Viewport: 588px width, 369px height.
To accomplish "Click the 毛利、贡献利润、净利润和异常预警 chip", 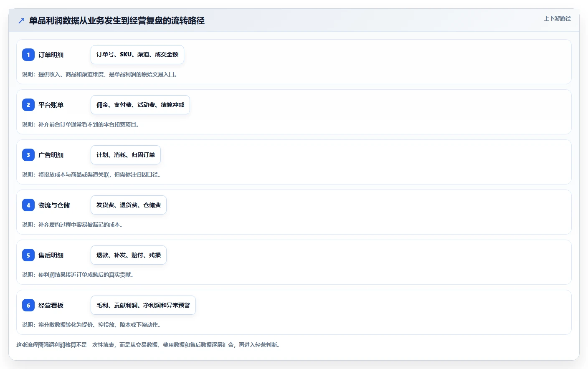I will tap(143, 305).
